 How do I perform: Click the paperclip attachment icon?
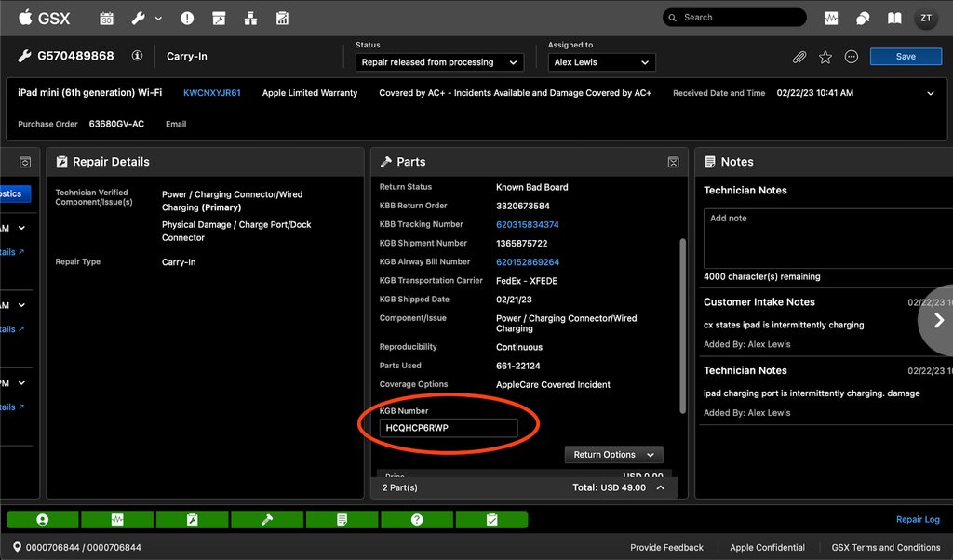799,57
